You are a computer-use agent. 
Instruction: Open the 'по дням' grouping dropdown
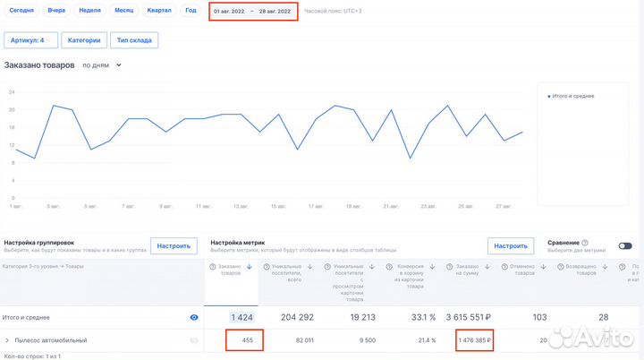(x=101, y=65)
